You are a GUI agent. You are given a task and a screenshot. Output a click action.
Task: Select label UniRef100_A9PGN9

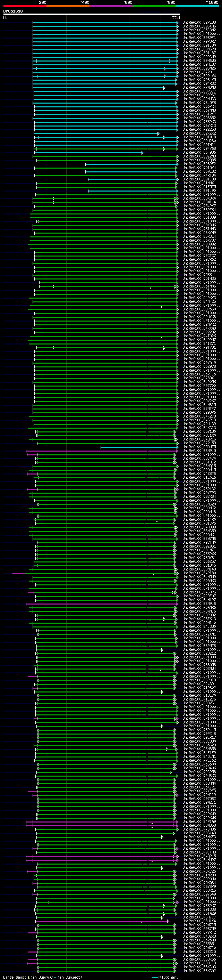click(x=199, y=57)
